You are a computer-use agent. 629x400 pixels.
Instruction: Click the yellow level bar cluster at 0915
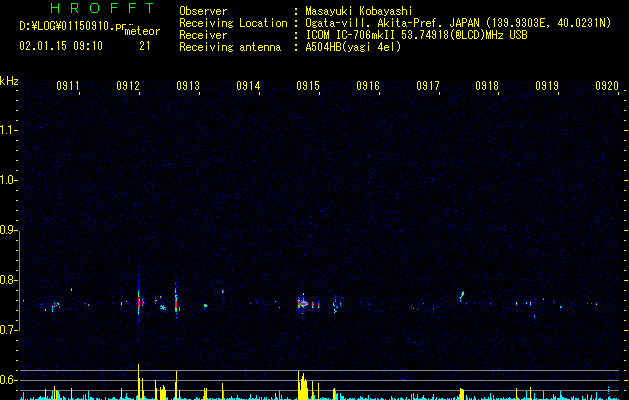tap(303, 386)
